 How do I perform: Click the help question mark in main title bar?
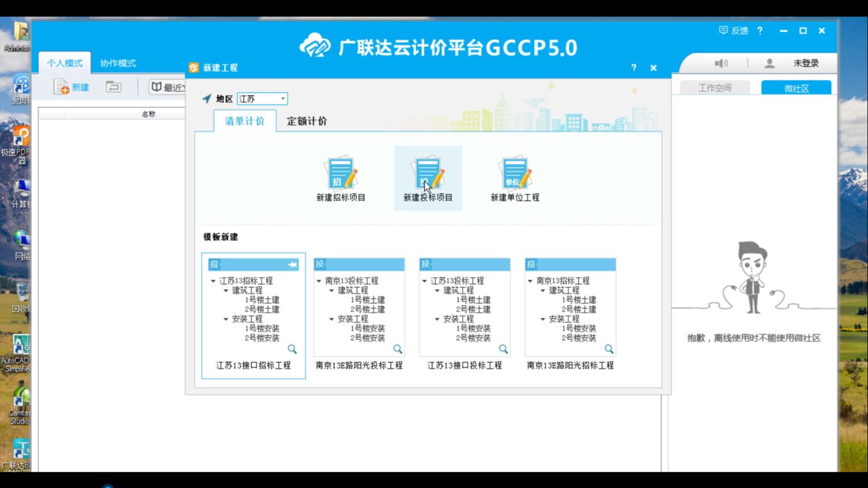(x=760, y=31)
